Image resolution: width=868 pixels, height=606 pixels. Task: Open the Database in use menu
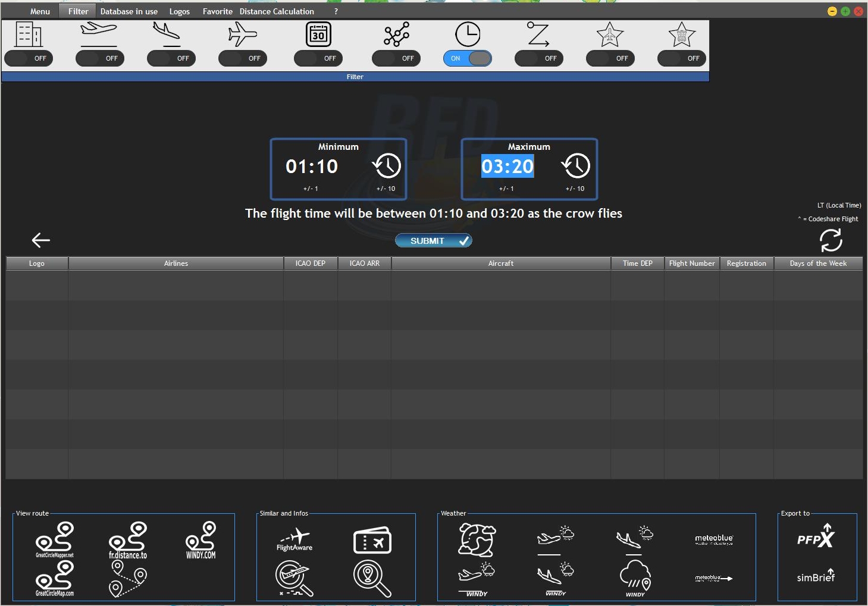pos(129,11)
